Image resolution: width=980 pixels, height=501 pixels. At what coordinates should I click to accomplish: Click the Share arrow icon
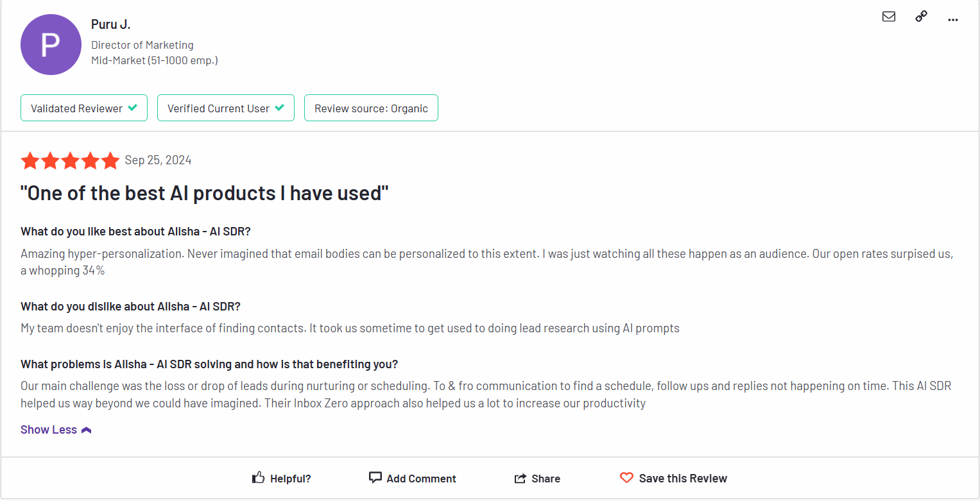point(520,479)
